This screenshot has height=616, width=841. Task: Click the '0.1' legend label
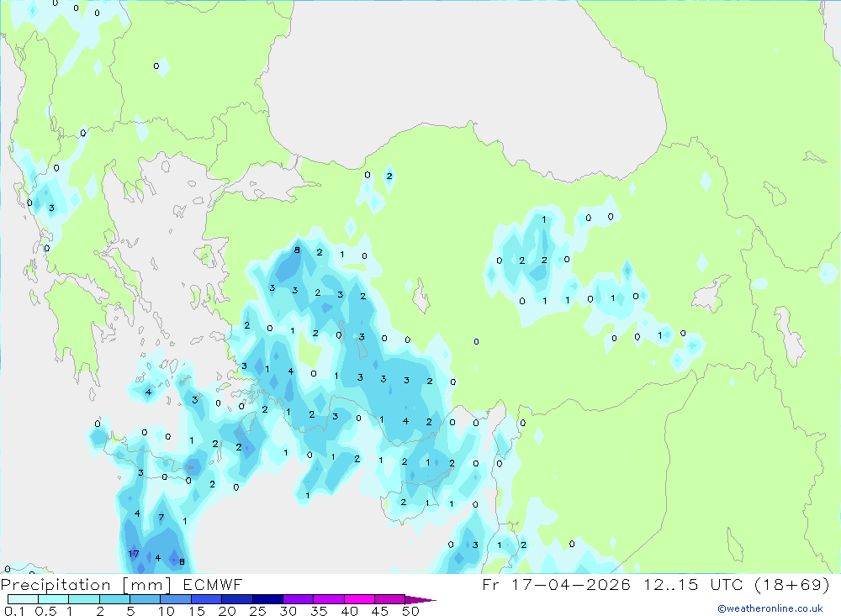pyautogui.click(x=14, y=611)
